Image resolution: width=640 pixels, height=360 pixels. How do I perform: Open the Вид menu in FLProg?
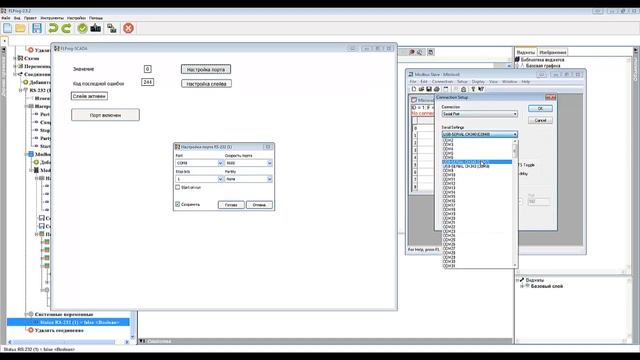click(17, 18)
